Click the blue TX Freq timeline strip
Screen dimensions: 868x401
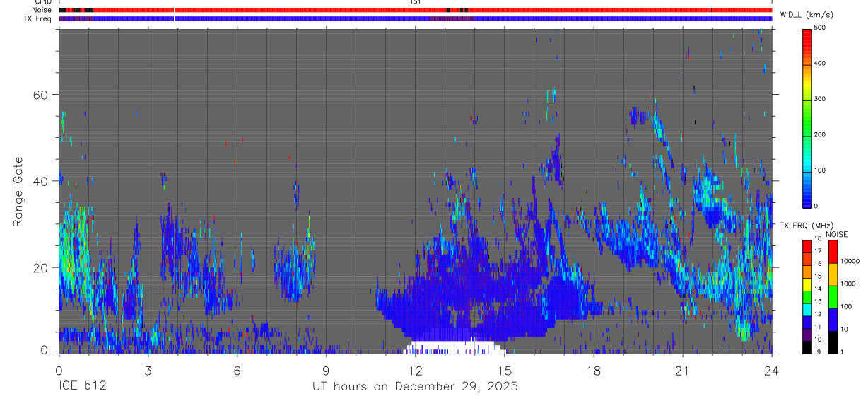coord(416,18)
